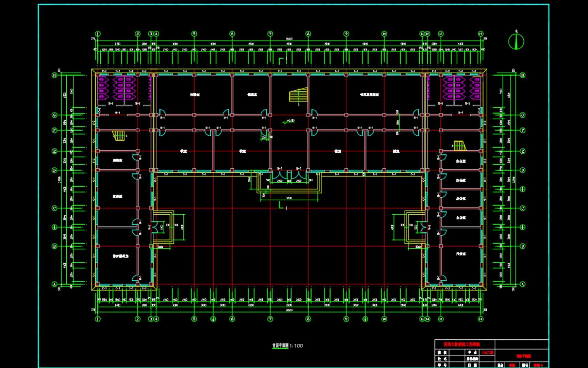Select grid axis bubble 6 below the plan
Viewport: 588px width, 368px height.
coord(232,319)
